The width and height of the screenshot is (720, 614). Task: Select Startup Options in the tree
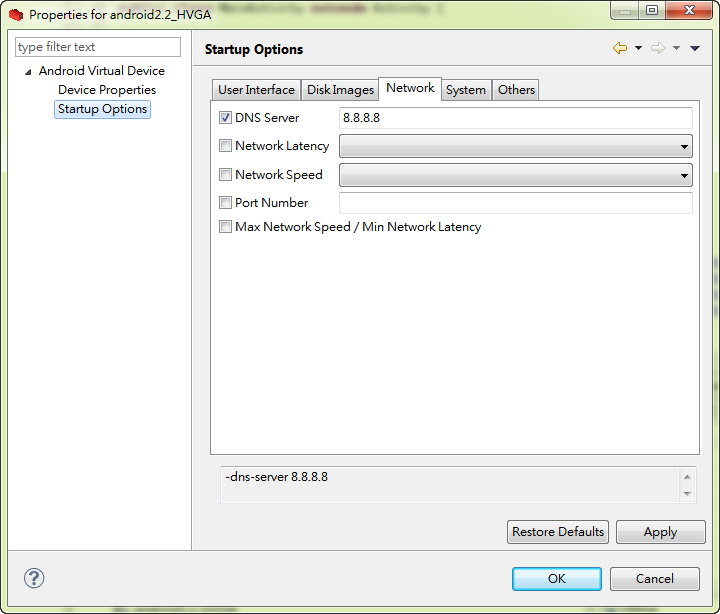(x=102, y=109)
